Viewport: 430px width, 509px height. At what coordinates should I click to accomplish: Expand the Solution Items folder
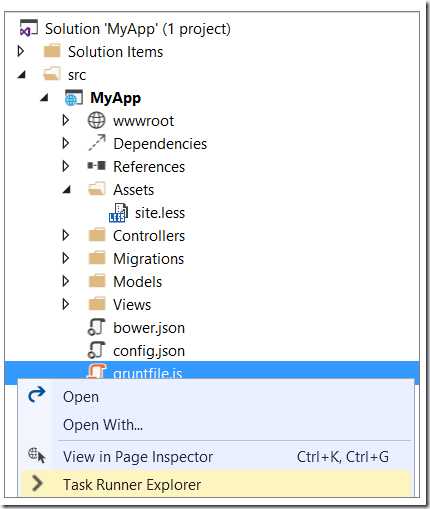coord(21,51)
